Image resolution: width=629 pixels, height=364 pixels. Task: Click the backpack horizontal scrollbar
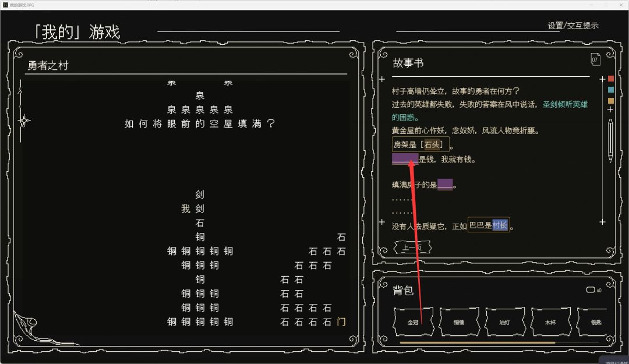[x=478, y=342]
